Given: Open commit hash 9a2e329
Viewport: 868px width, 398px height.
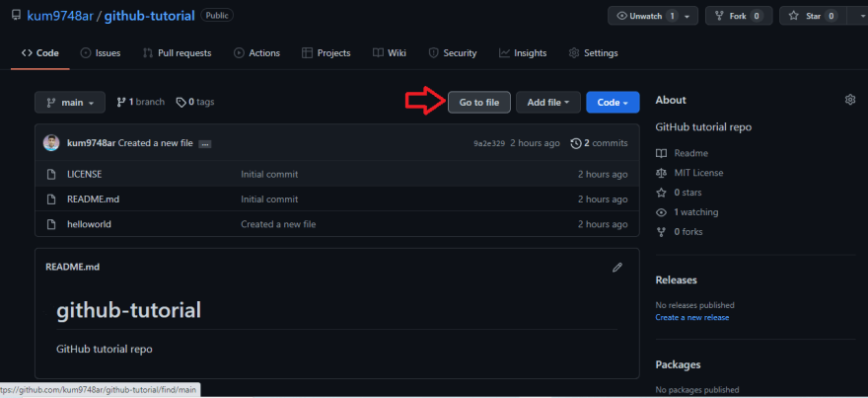Looking at the screenshot, I should [489, 143].
